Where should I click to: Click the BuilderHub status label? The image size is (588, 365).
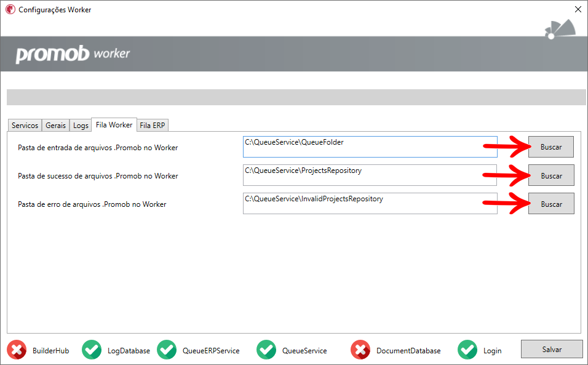50,351
